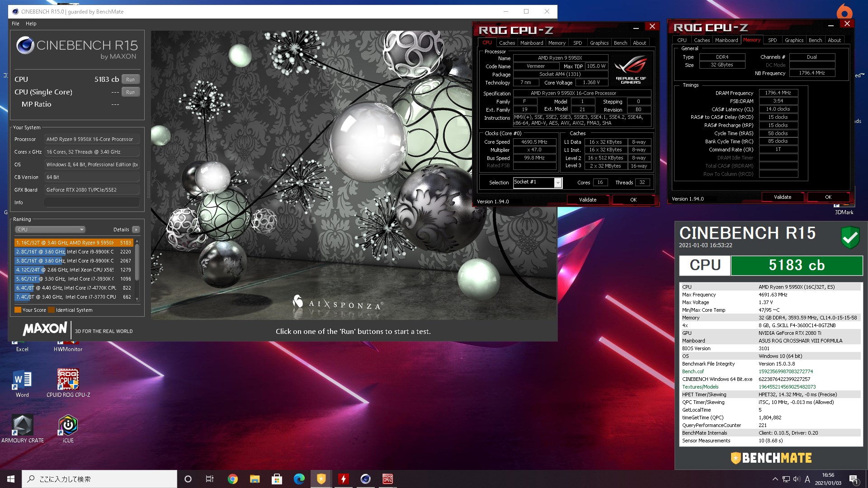Viewport: 868px width, 488px height.
Task: Click the Windows taskbar search box
Action: pyautogui.click(x=99, y=479)
